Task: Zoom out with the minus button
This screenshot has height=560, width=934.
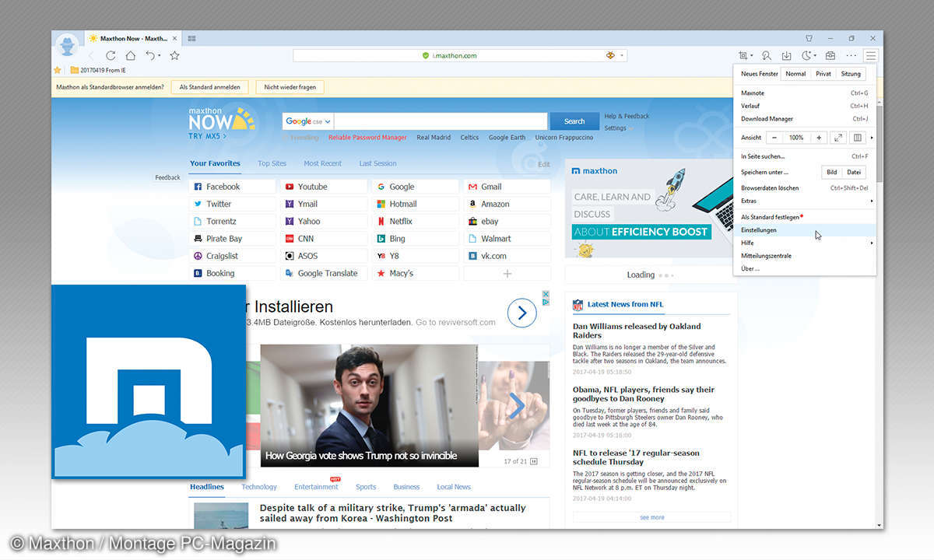Action: pyautogui.click(x=774, y=138)
